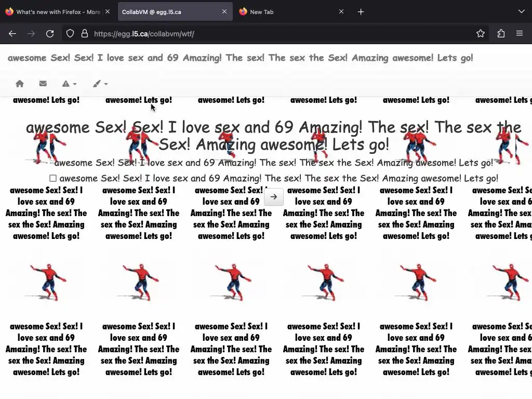Viewport: 532px width, 399px height.
Task: Select the CollabVM @ egg.l5.ca tab
Action: pyautogui.click(x=175, y=12)
